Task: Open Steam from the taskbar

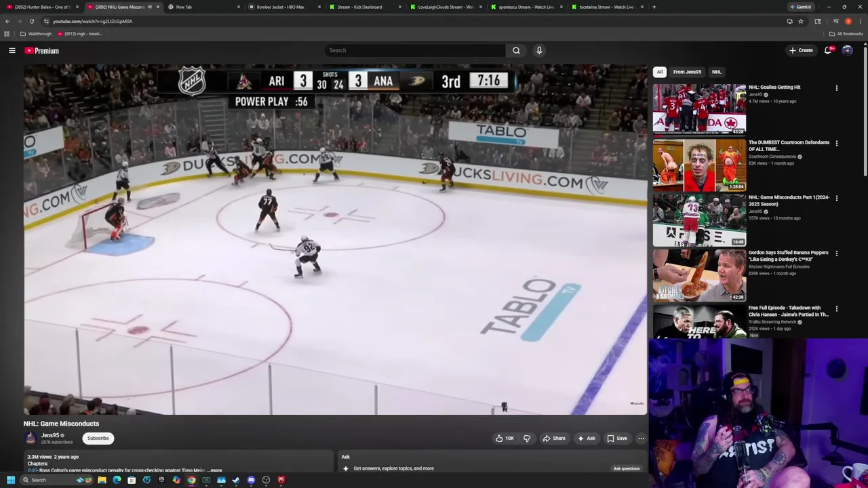Action: 236,480
